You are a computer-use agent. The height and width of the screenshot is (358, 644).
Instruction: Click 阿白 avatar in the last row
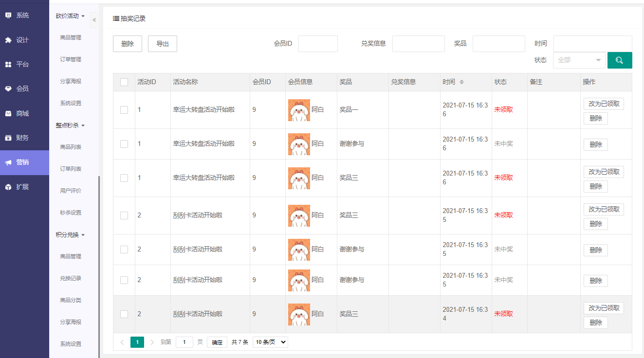[x=299, y=314]
